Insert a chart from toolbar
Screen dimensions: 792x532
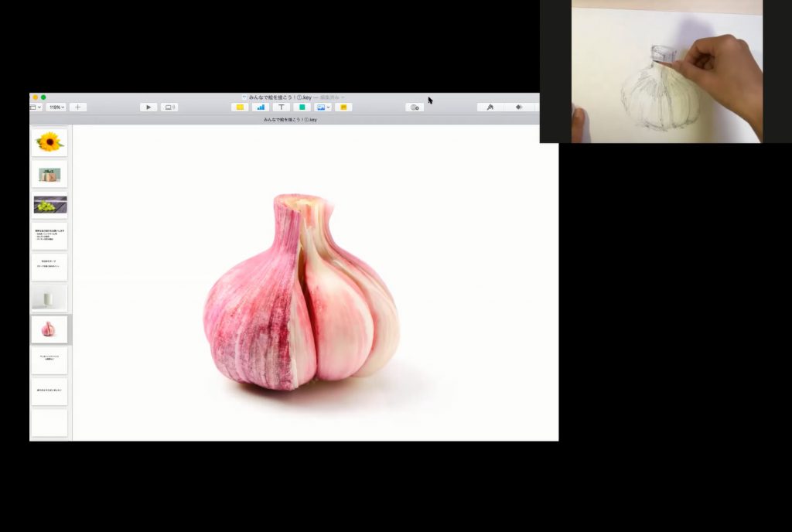tap(261, 107)
